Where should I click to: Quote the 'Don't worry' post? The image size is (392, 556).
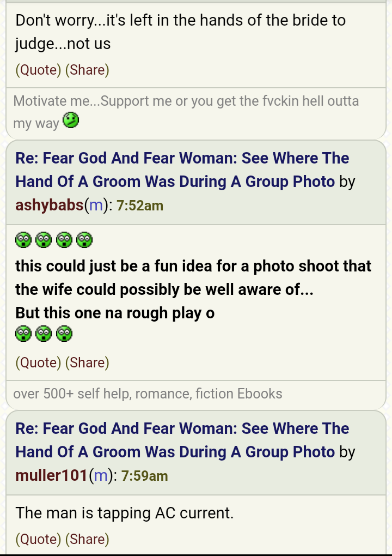point(38,70)
